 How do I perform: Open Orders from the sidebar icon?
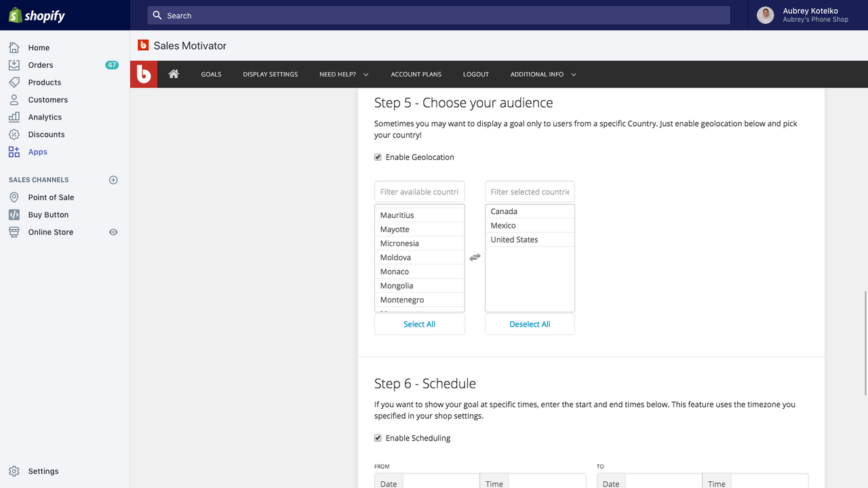[14, 65]
